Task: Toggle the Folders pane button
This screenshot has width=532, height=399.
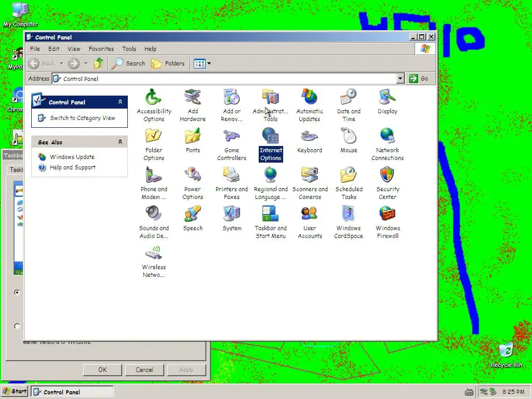Action: click(168, 63)
